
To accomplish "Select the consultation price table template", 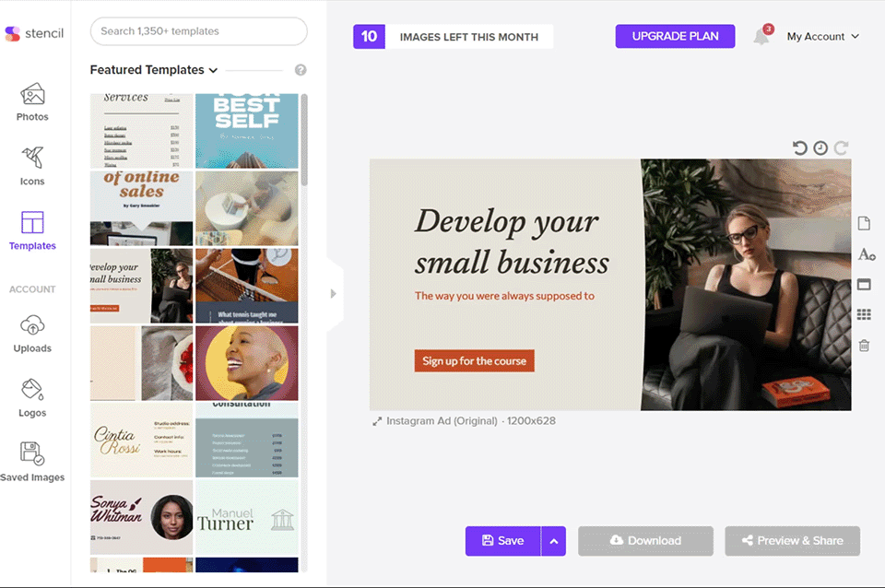I will pyautogui.click(x=247, y=441).
